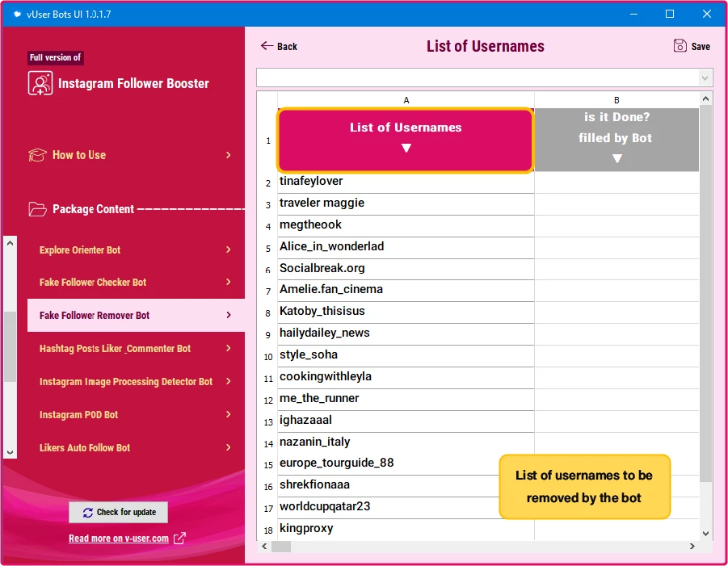Image resolution: width=728 pixels, height=566 pixels.
Task: Click the spreadsheet horizontal scroll left arrow
Action: 264,547
